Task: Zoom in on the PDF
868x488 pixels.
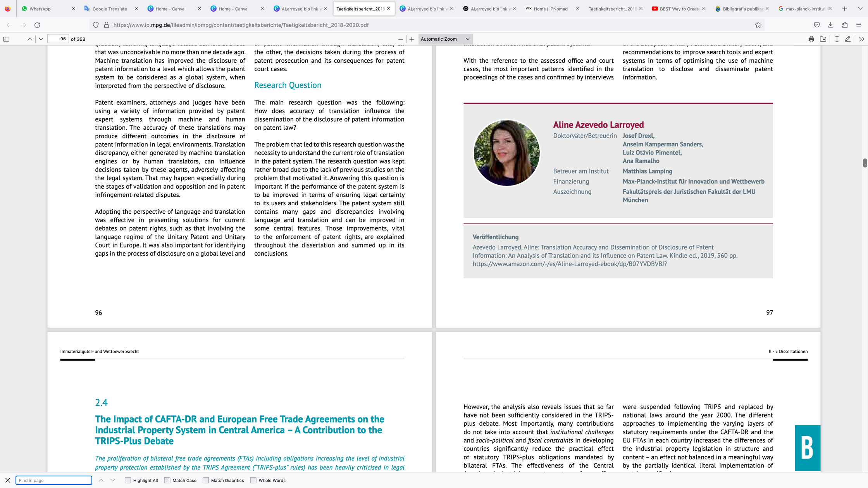Action: 412,39
